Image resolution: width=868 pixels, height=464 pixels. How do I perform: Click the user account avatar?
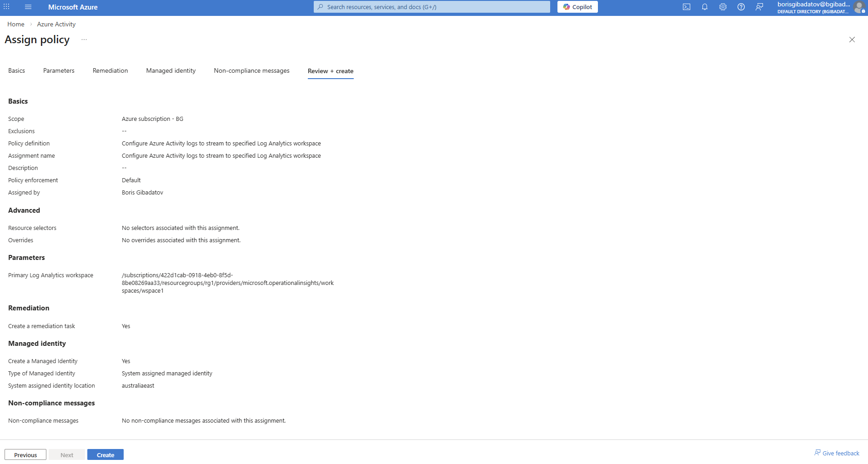pyautogui.click(x=858, y=7)
